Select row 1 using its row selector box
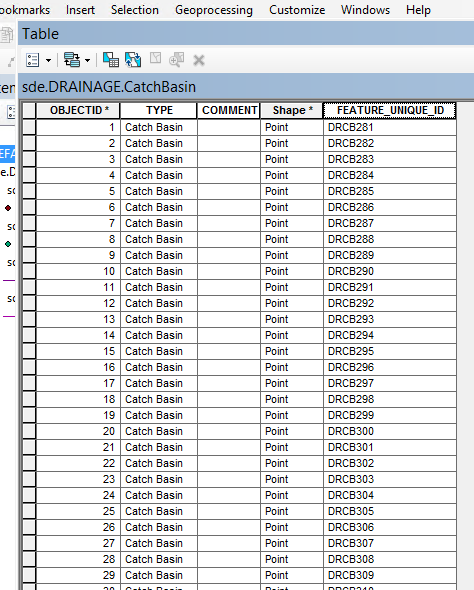 [29, 127]
